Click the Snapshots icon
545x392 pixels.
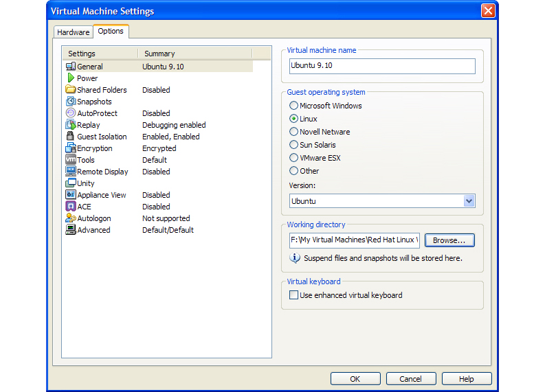pyautogui.click(x=71, y=101)
